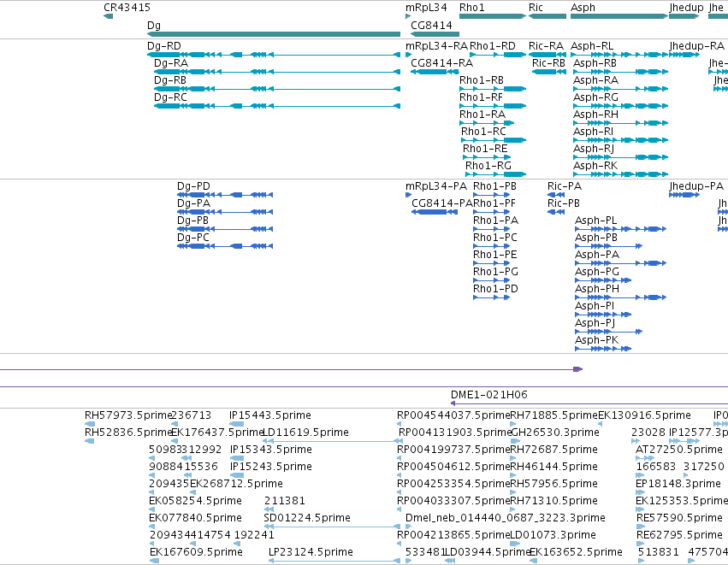The height and width of the screenshot is (565, 728).
Task: Select the Asph gene bar
Action: (619, 16)
